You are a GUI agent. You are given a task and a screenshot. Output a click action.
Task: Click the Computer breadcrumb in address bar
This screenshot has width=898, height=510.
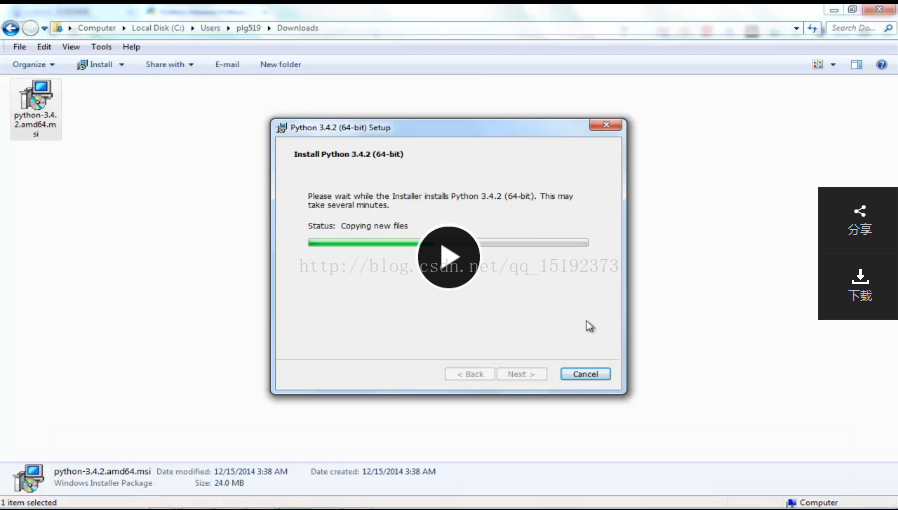point(97,27)
